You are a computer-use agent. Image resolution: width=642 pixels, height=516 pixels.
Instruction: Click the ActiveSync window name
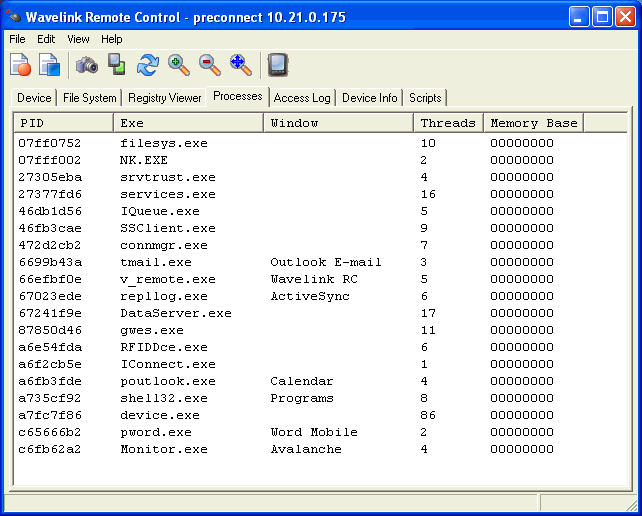(310, 296)
